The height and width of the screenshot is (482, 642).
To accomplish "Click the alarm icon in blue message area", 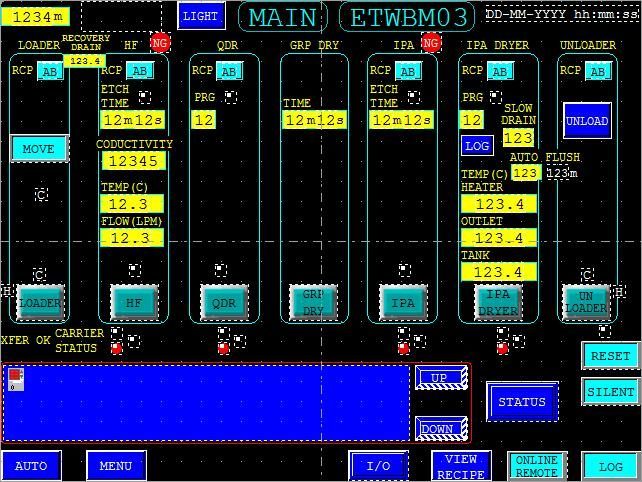I will pyautogui.click(x=16, y=379).
